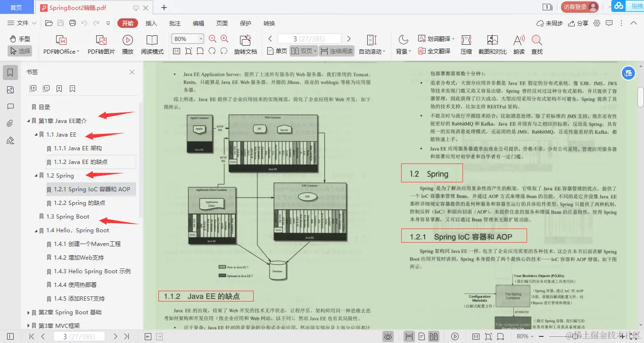Click the zoom-in magnifier icon
This screenshot has height=343, width=644.
[x=224, y=39]
